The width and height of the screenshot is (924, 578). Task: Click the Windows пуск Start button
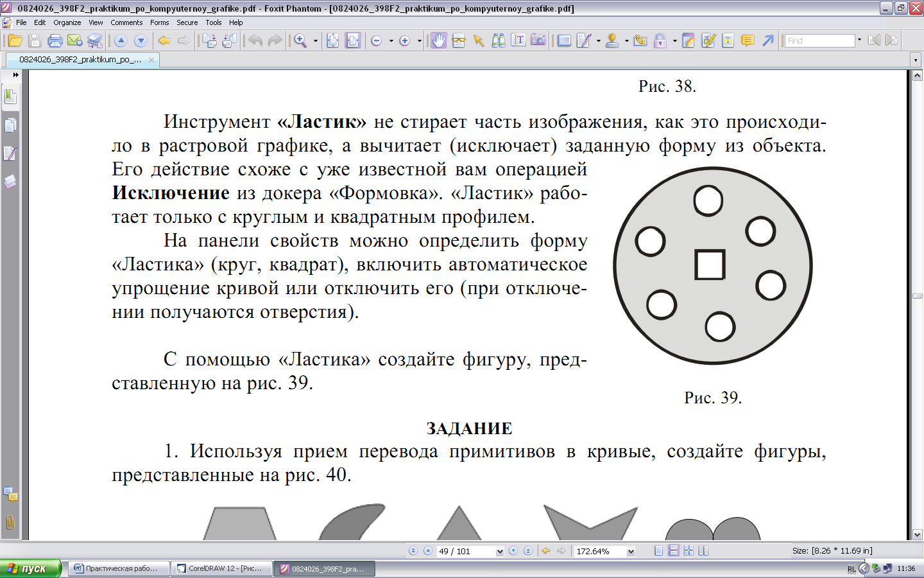pos(30,568)
